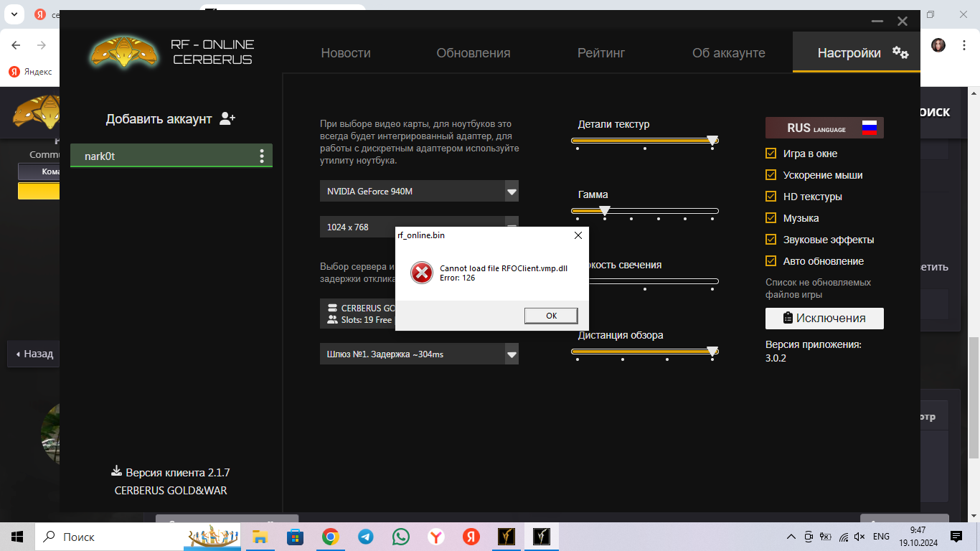Open the 1024 x 768 resolution dropdown

click(419, 227)
